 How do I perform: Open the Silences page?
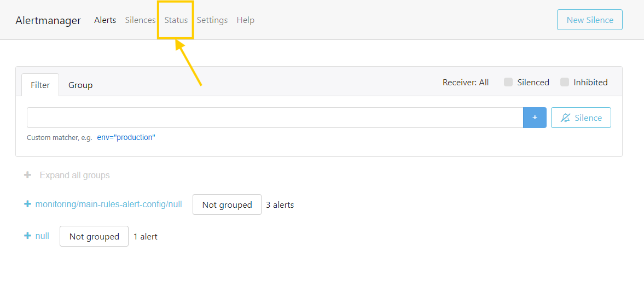pos(141,20)
